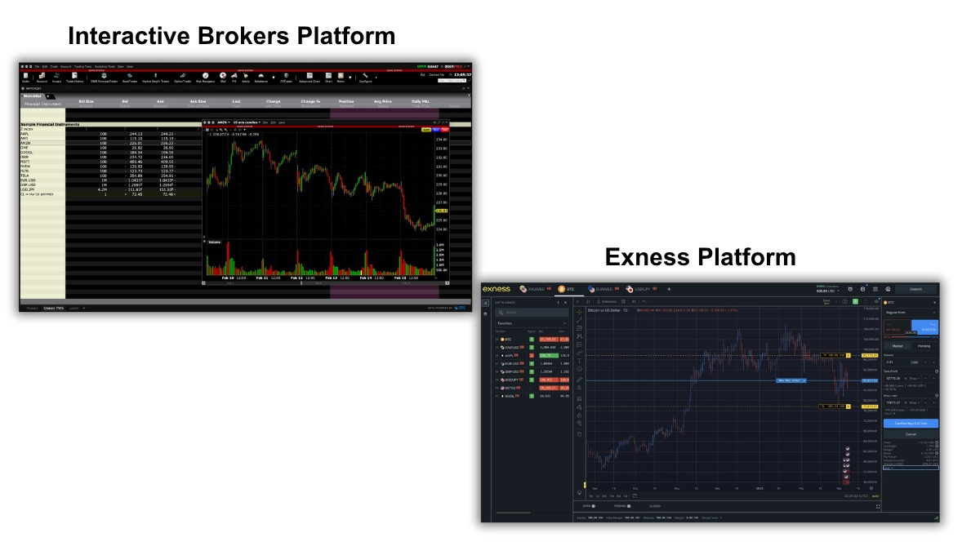The height and width of the screenshot is (551, 980).
Task: Expand the Regular form dropdown in Exness
Action: [911, 313]
